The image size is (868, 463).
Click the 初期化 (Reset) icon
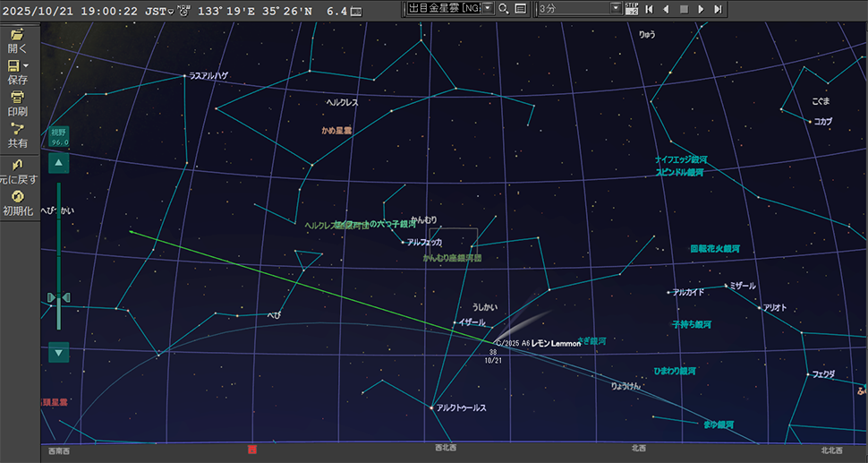tap(17, 197)
